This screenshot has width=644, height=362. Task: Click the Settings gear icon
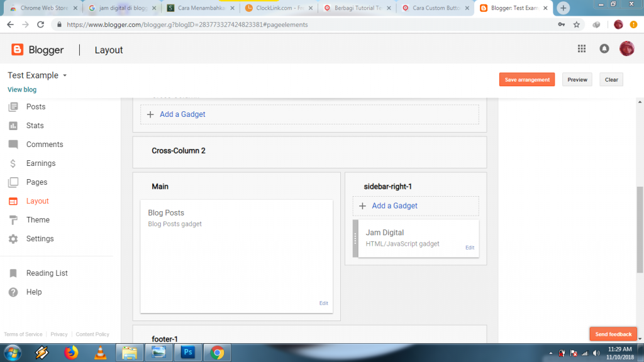[13, 239]
